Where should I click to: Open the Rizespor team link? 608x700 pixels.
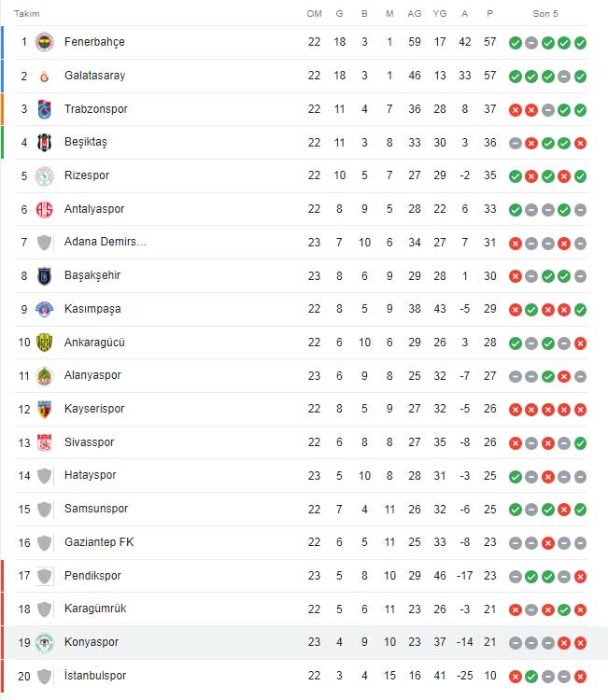click(x=87, y=175)
